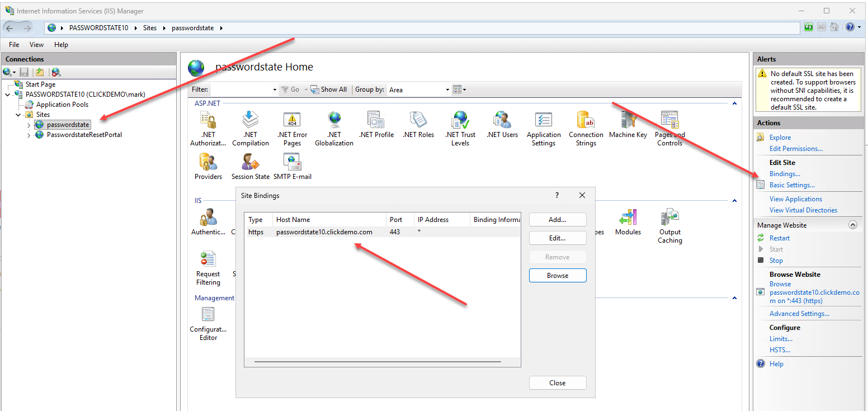This screenshot has width=868, height=411.
Task: Collapse the ASP.NET group section
Action: (734, 103)
